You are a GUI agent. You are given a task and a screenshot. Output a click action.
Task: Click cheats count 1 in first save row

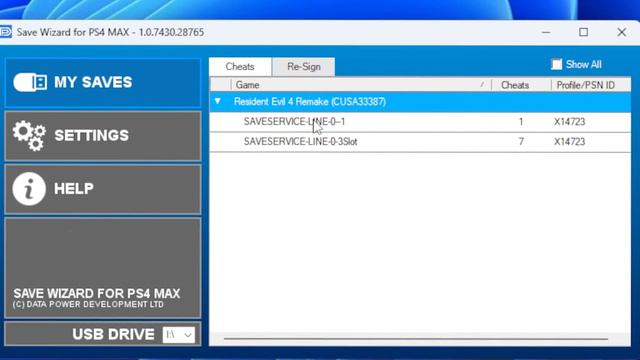click(x=521, y=122)
